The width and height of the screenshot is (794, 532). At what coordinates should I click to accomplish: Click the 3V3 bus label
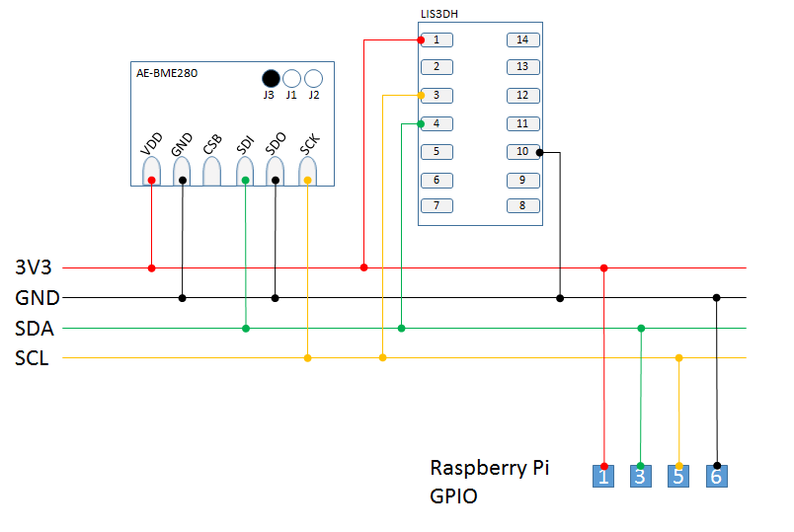(33, 267)
